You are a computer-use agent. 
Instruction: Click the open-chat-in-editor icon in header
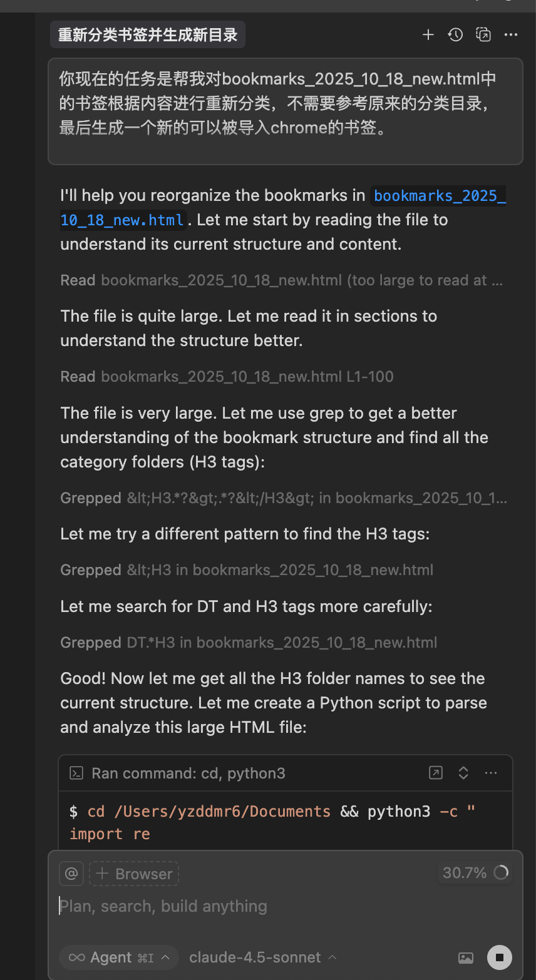coord(483,35)
